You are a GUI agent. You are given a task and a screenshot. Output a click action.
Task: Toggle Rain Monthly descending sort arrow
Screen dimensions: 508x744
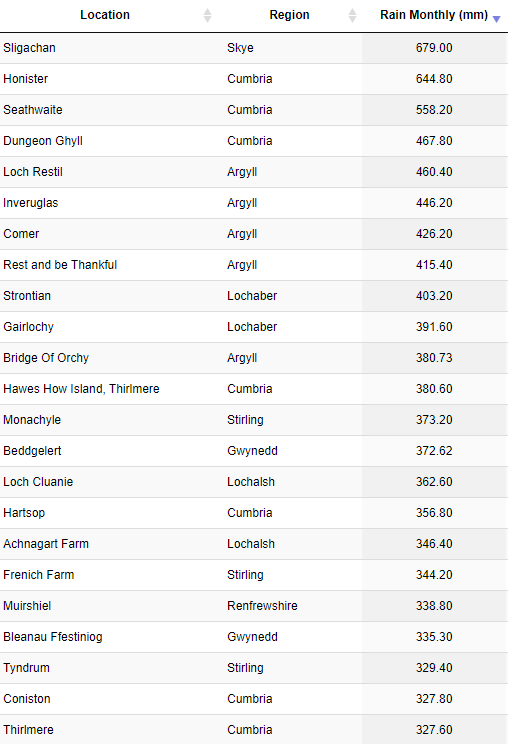(496, 19)
